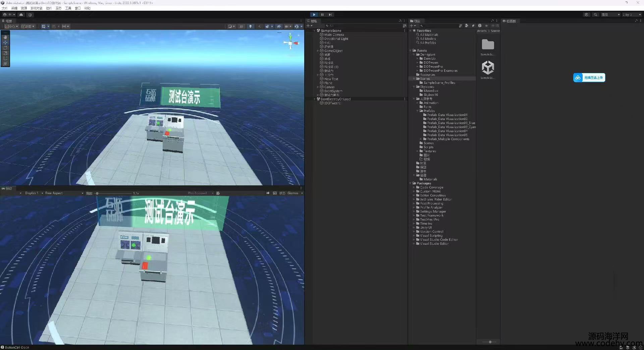Pause the game playback
644x350 pixels.
click(322, 15)
